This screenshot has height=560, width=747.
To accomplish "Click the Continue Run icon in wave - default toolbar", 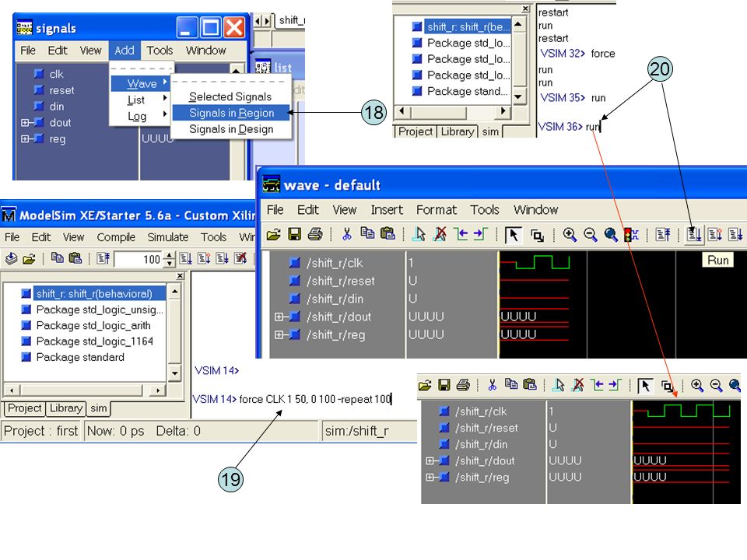I will [714, 235].
